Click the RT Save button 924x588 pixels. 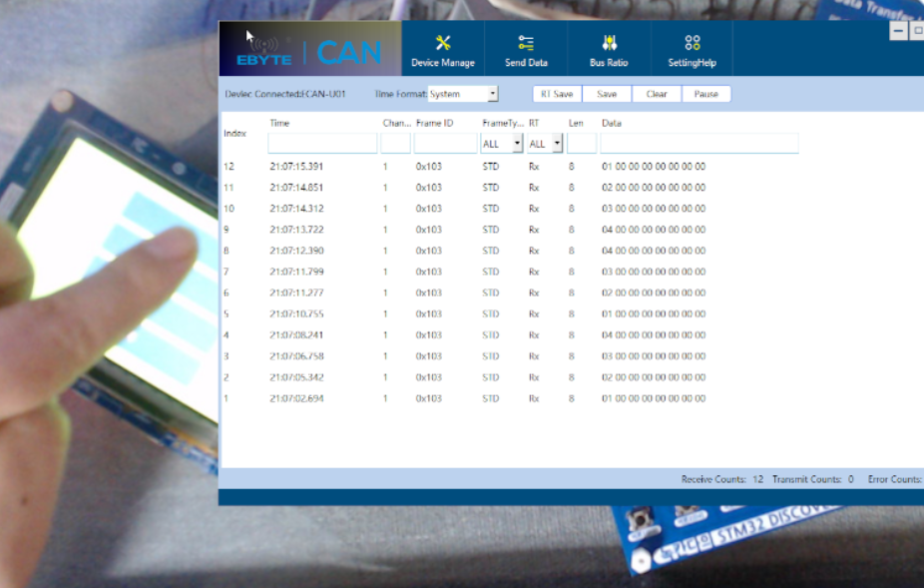(x=557, y=94)
